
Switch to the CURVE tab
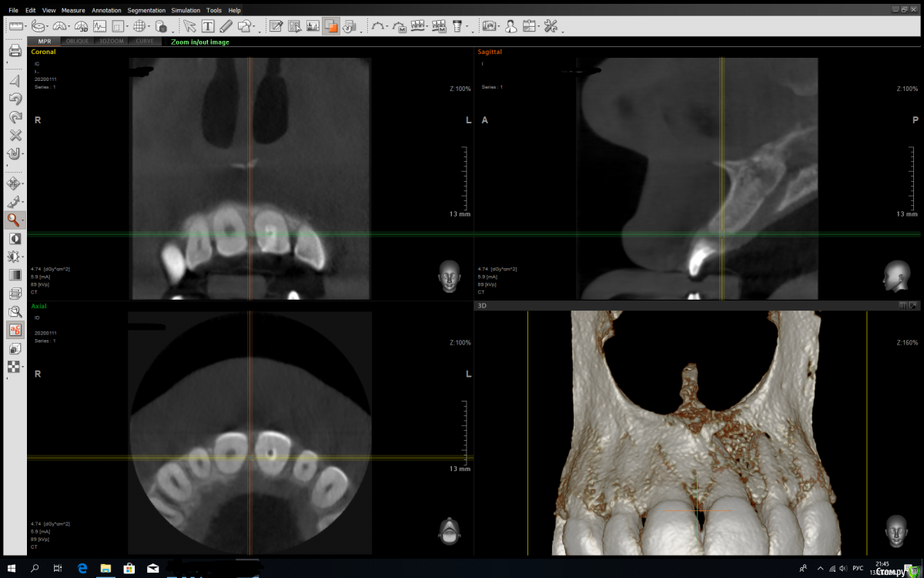pos(144,42)
